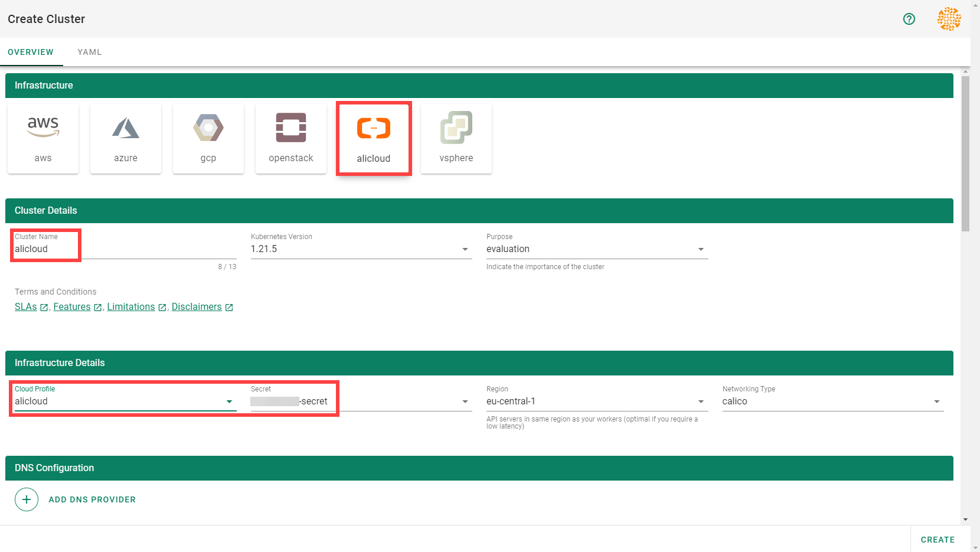Select the GCP infrastructure provider
Image resolution: width=980 pixels, height=552 pixels.
[208, 139]
